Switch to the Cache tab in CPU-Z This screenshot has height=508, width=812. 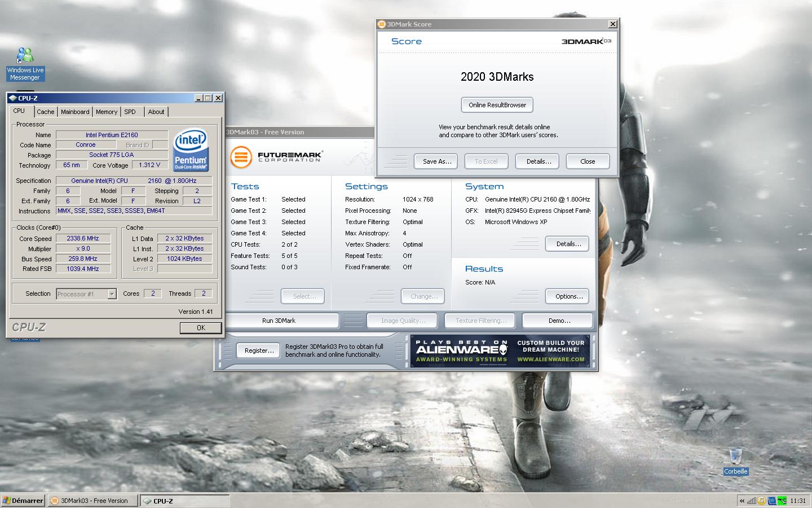coord(46,112)
